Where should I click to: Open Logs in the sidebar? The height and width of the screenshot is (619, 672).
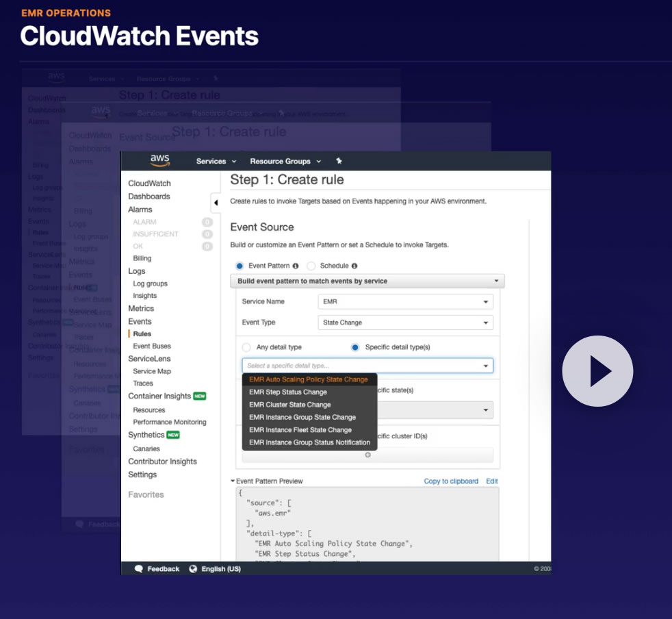[x=137, y=271]
